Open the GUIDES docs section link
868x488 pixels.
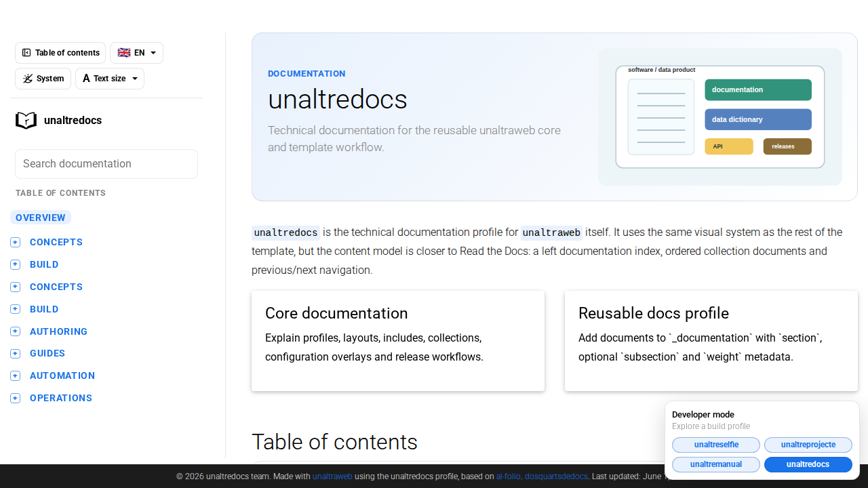click(47, 353)
